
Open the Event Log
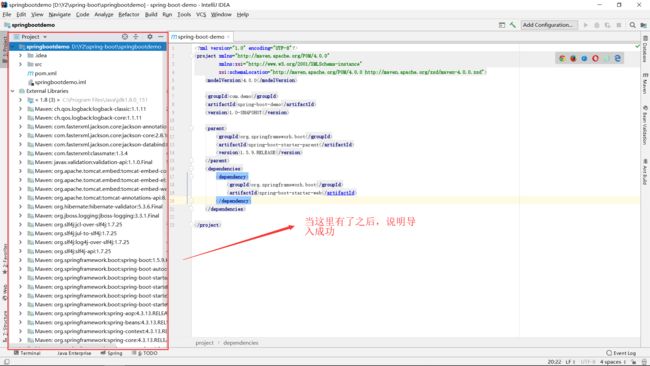621,353
